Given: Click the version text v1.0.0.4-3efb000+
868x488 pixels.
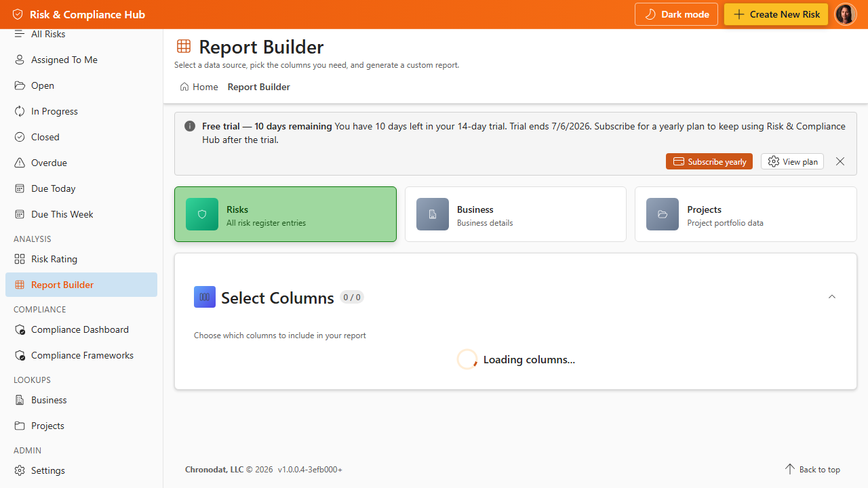Looking at the screenshot, I should tap(310, 469).
